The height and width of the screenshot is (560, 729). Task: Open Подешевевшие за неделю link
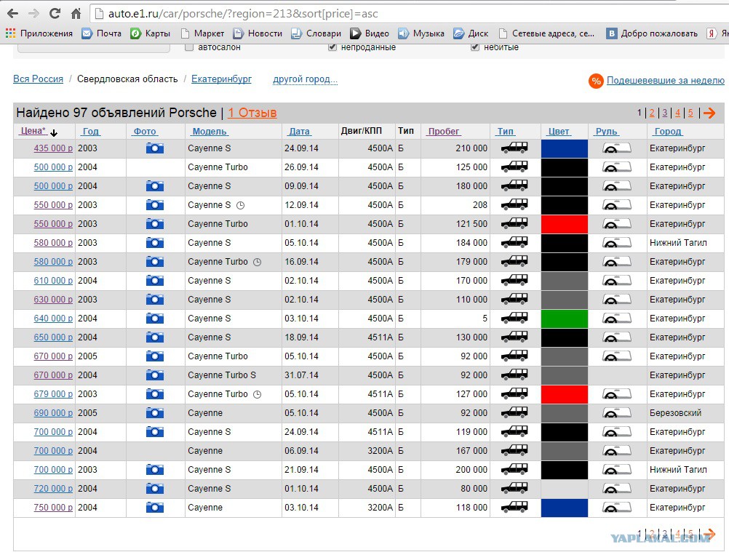click(x=665, y=81)
